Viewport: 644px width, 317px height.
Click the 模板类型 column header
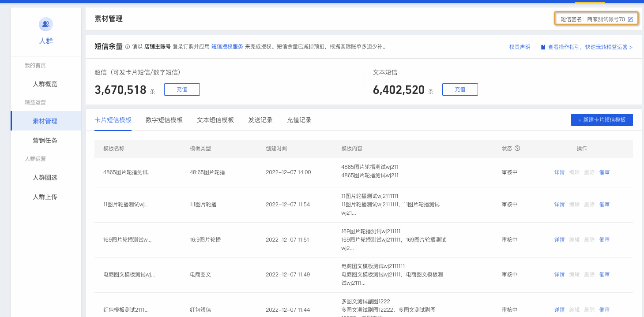click(x=200, y=149)
